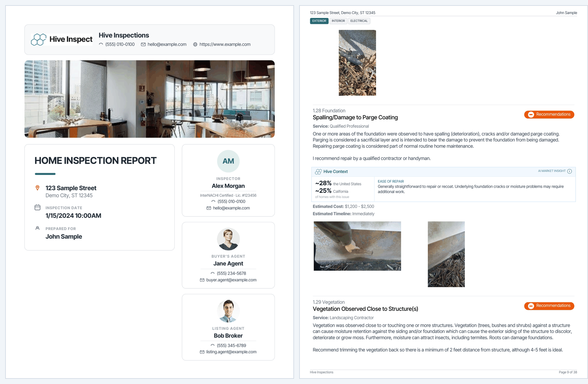
Task: Click the person icon by Prepared For
Action: pos(38,228)
